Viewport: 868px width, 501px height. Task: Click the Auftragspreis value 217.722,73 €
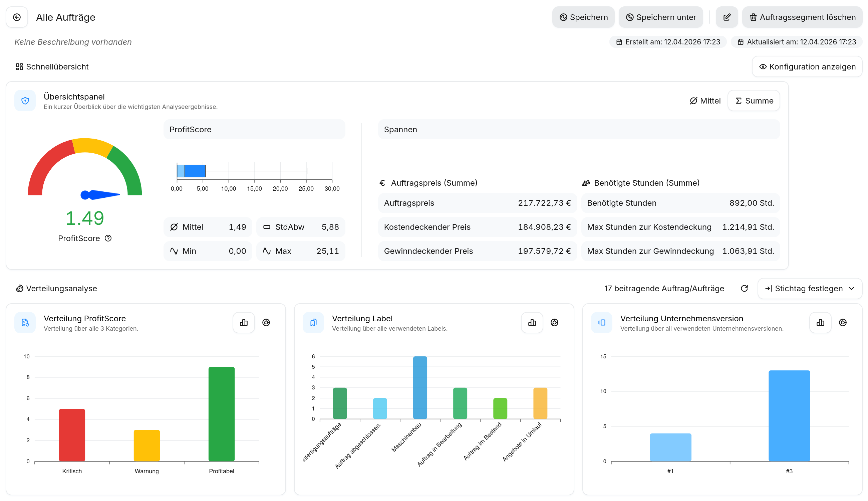[544, 203]
